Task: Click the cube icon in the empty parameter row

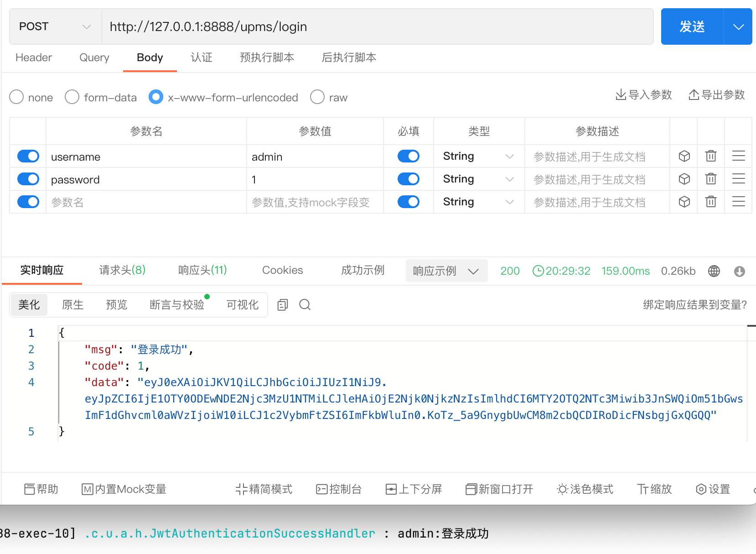Action: [x=684, y=202]
